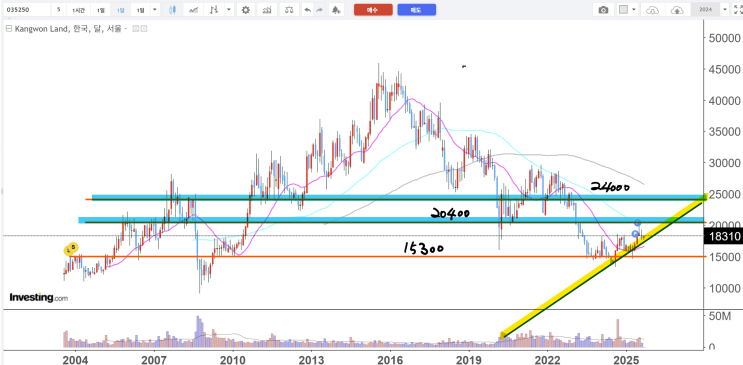Click the current price label 18310
This screenshot has width=743, height=365.
click(x=725, y=236)
